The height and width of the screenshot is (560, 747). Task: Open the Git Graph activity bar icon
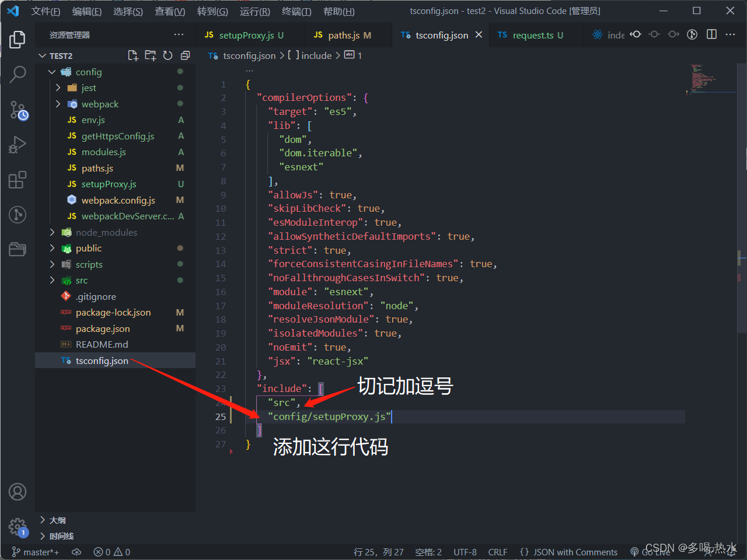pos(18,215)
